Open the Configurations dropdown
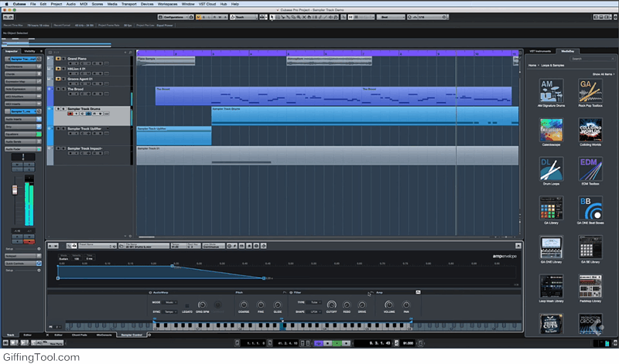The width and height of the screenshot is (619, 364). point(173,17)
